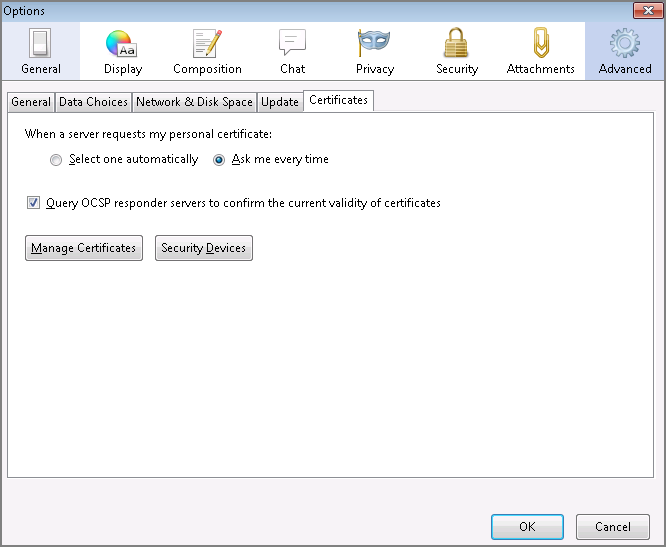
Task: Open Security Devices dialog
Action: coord(204,248)
